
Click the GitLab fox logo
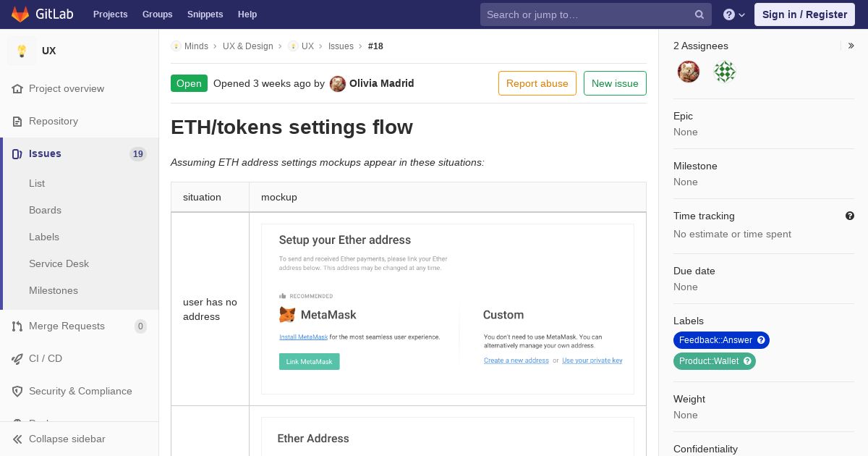tap(20, 14)
